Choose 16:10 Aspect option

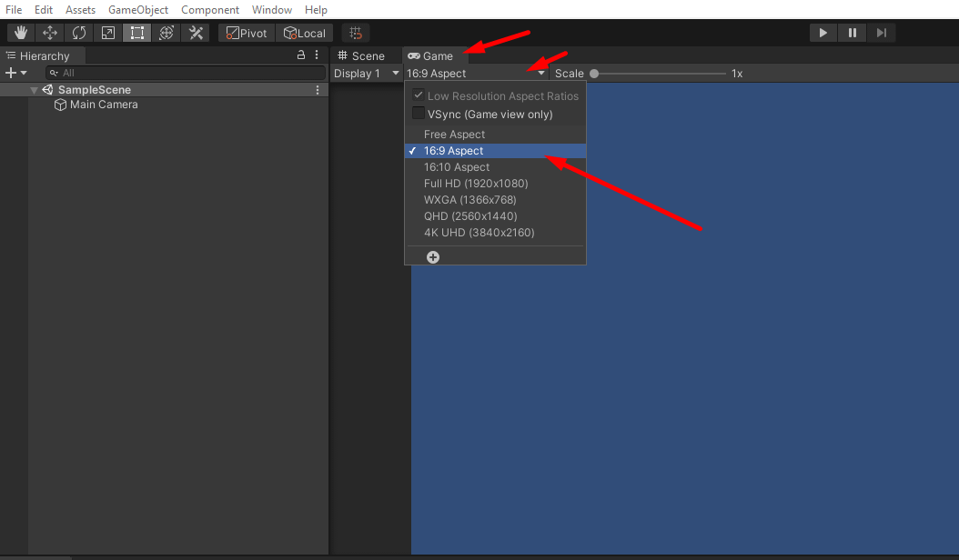click(495, 167)
